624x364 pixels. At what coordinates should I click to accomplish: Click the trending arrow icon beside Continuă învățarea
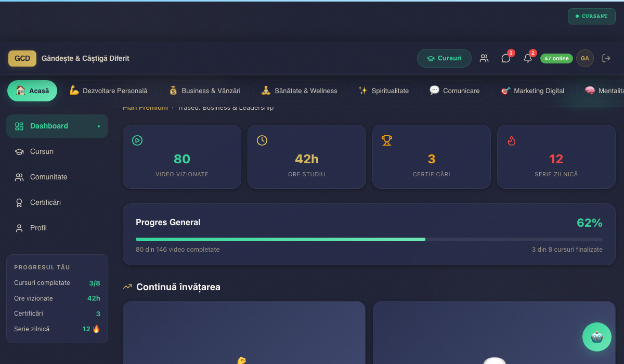pyautogui.click(x=127, y=287)
